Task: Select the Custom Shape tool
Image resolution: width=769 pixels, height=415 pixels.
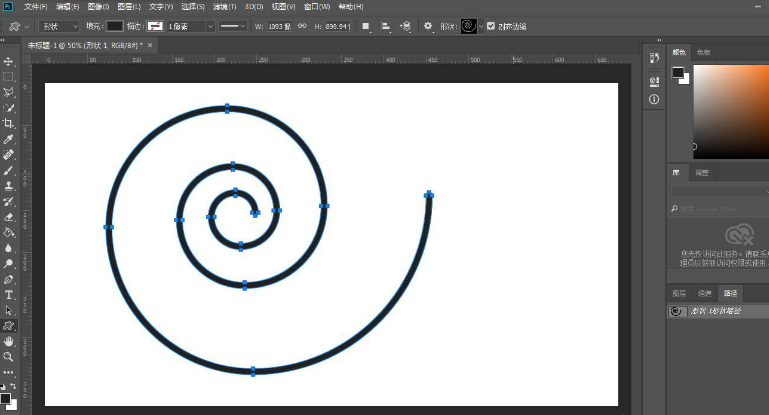Action: click(x=8, y=326)
